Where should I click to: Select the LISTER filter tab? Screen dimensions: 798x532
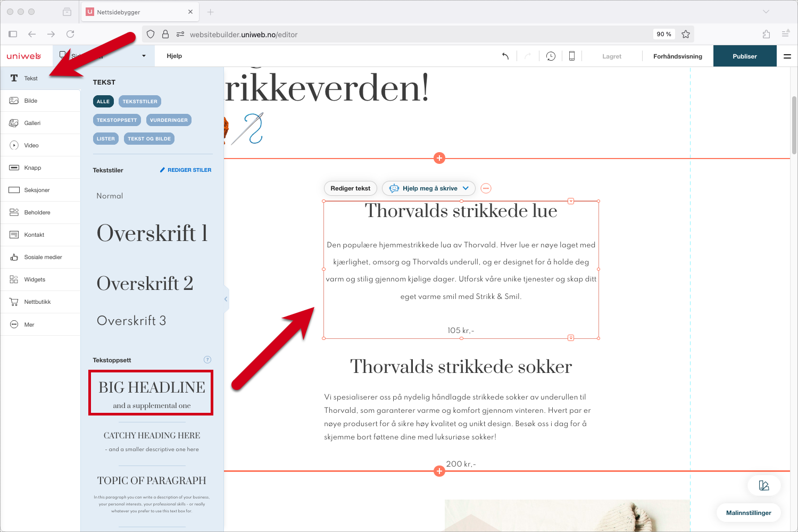(x=106, y=138)
